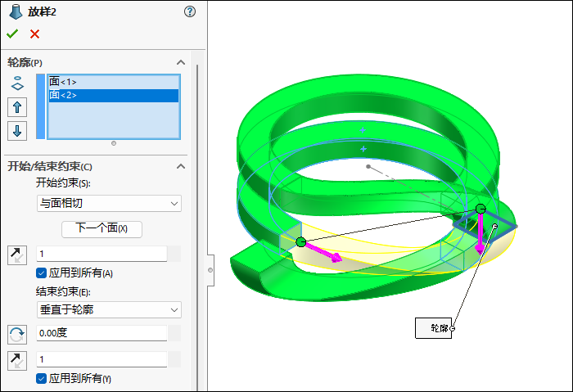Viewport: 573px width, 392px height.
Task: Confirm the loft with the green checkmark
Action: 12,34
